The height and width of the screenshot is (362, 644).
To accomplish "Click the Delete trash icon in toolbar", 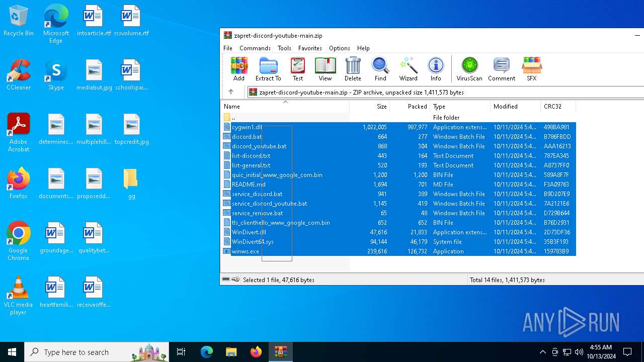I will pos(353,69).
